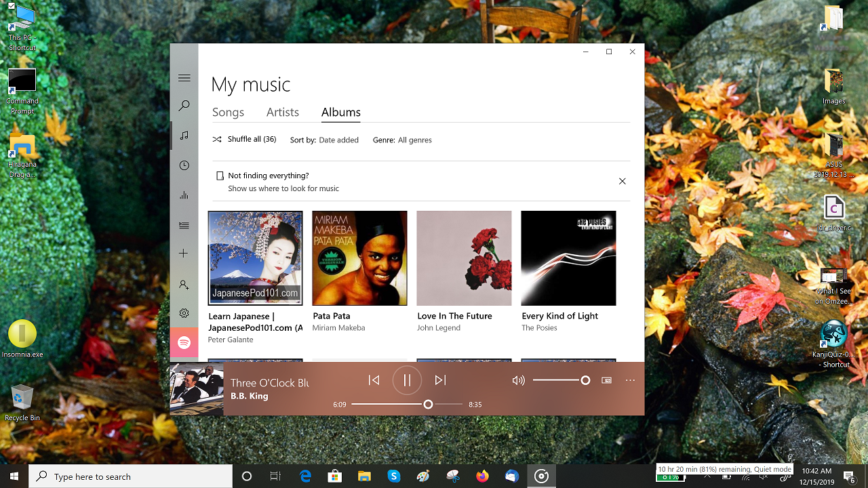Viewport: 868px width, 488px height.
Task: Open Sort by Date added dropdown
Action: click(x=324, y=140)
